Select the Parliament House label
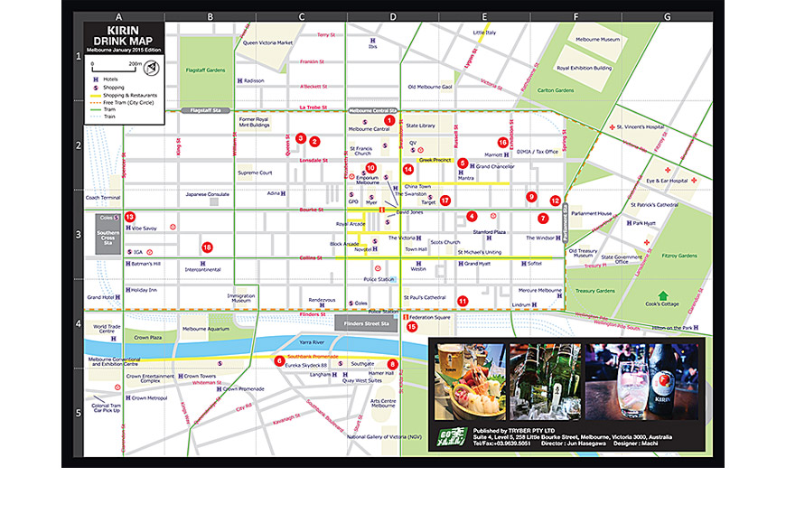This screenshot has width=786, height=532. pos(592,213)
